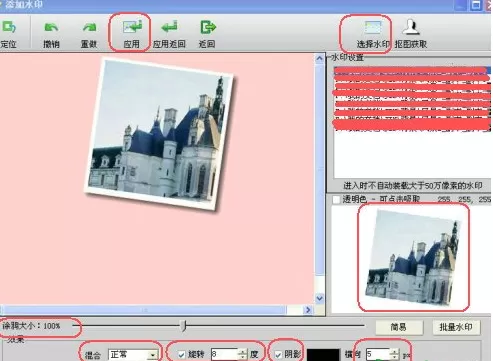Click the horizontal scrollbar right arrow
Image resolution: width=493 pixels, height=361 pixels.
coord(308,310)
